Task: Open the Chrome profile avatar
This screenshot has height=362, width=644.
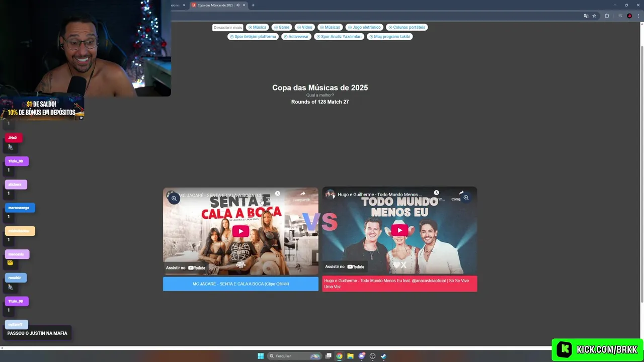Action: point(629,16)
